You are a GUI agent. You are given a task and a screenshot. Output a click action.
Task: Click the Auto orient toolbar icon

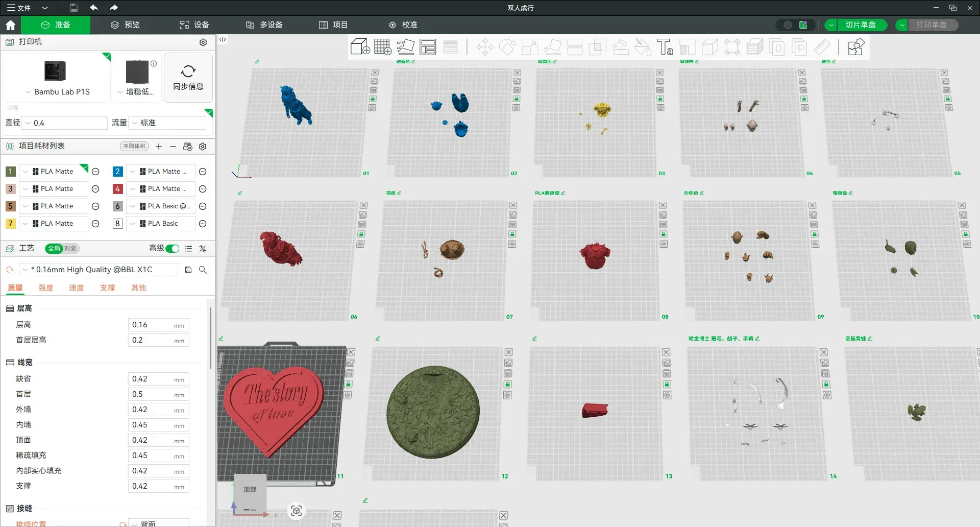coord(405,47)
